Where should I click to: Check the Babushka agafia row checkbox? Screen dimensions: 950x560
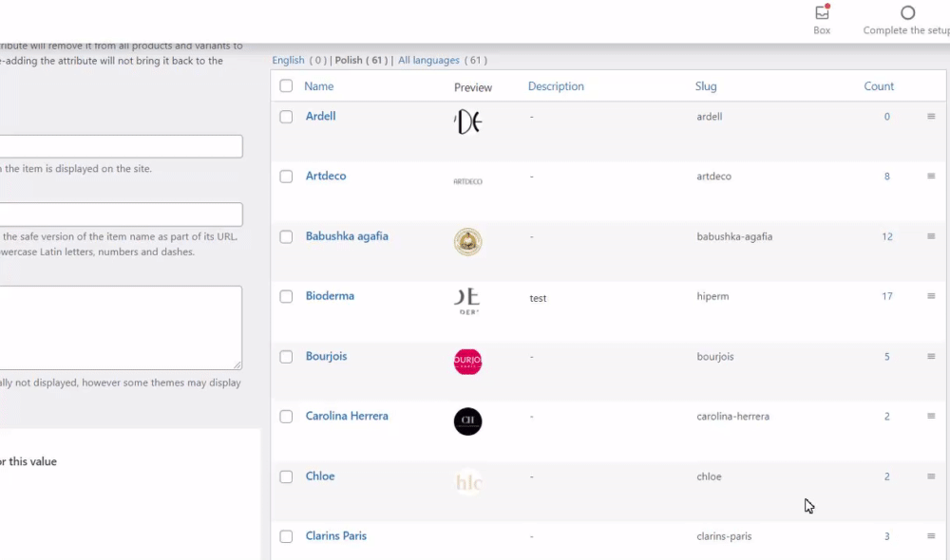click(286, 236)
